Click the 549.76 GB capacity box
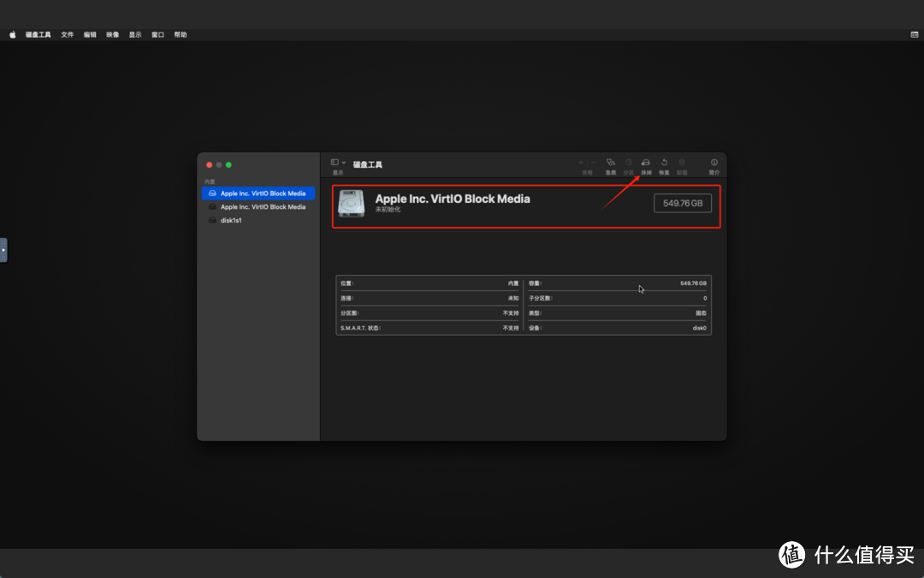Viewport: 924px width, 578px height. (683, 203)
